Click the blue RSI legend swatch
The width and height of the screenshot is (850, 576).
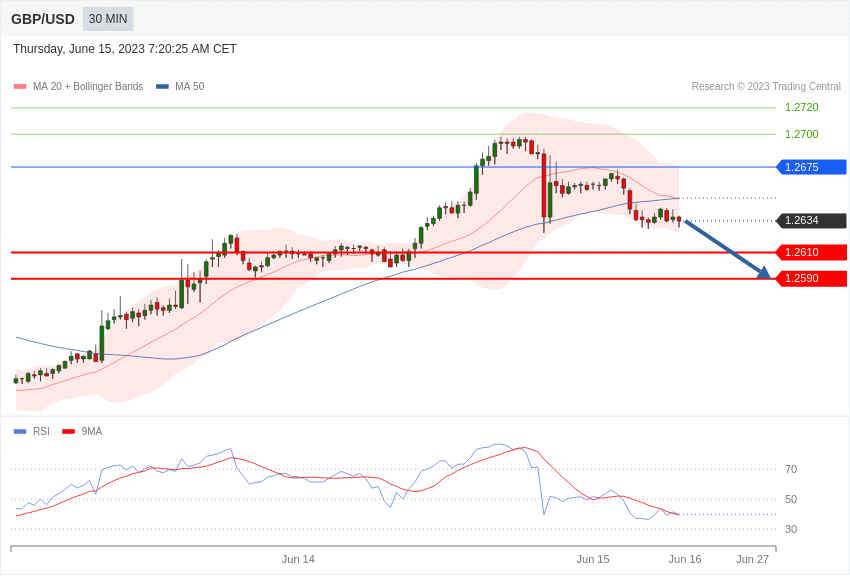[20, 432]
